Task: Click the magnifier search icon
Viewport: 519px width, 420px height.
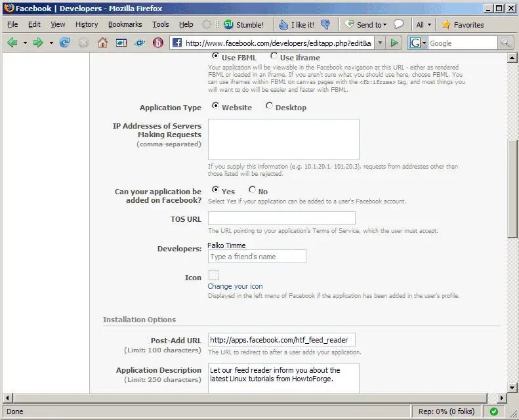Action: pos(505,43)
